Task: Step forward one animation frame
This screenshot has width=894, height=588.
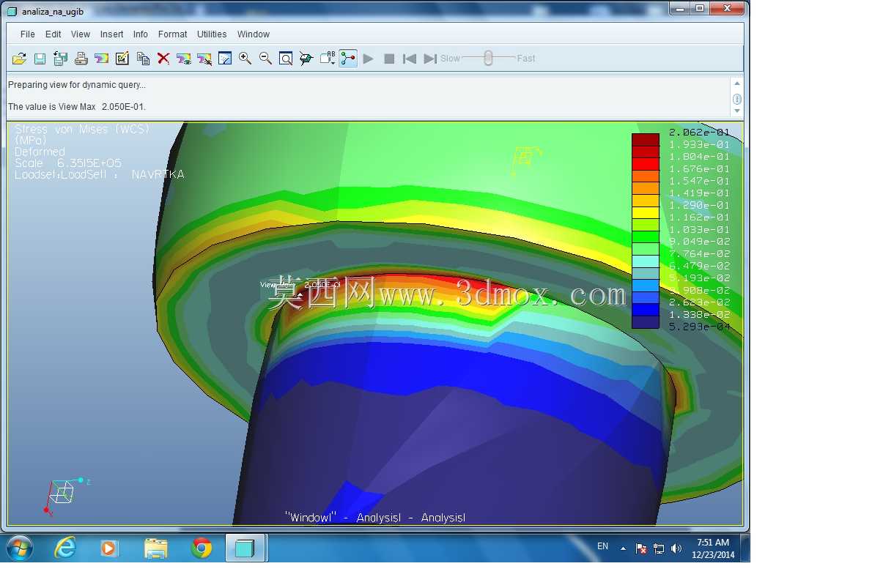Action: 430,59
